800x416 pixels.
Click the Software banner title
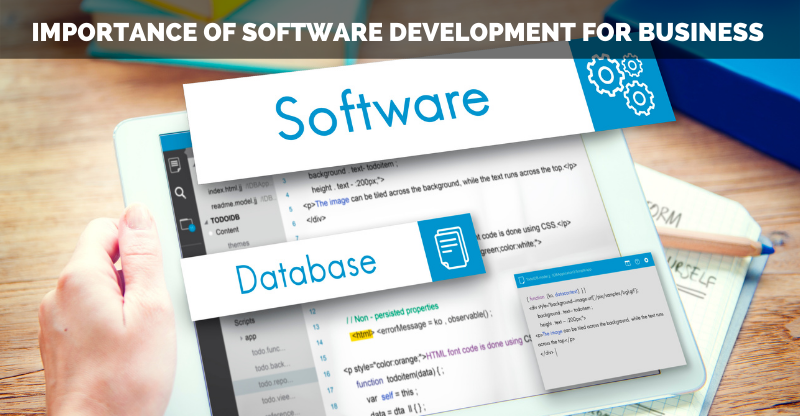tap(383, 113)
